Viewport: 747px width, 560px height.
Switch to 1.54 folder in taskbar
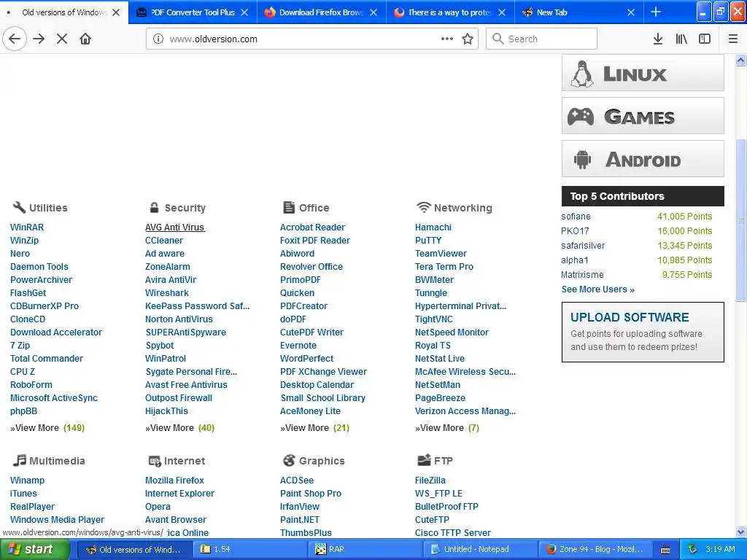pos(249,550)
